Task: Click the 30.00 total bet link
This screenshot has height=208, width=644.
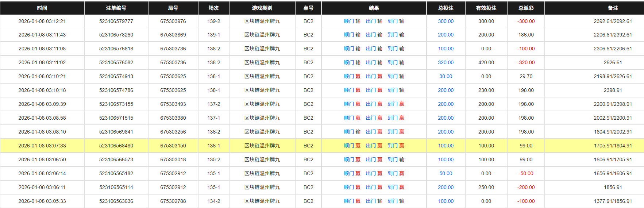Action: tap(446, 77)
